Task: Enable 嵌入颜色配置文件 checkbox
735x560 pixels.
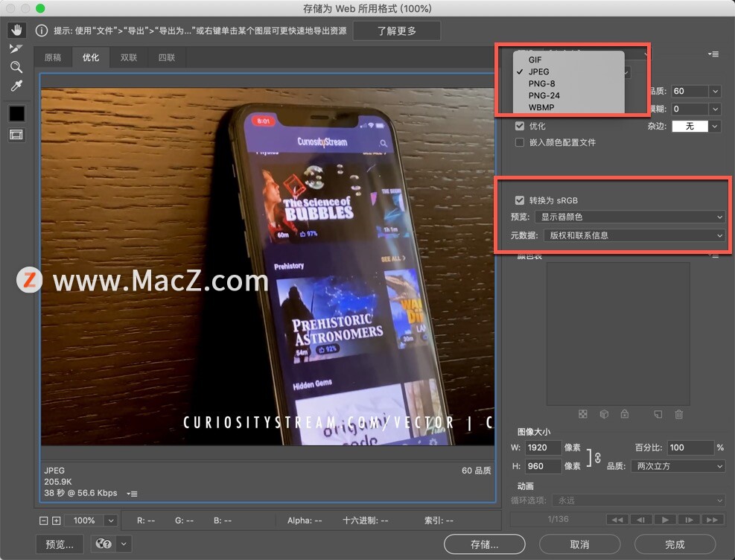Action: [x=519, y=142]
